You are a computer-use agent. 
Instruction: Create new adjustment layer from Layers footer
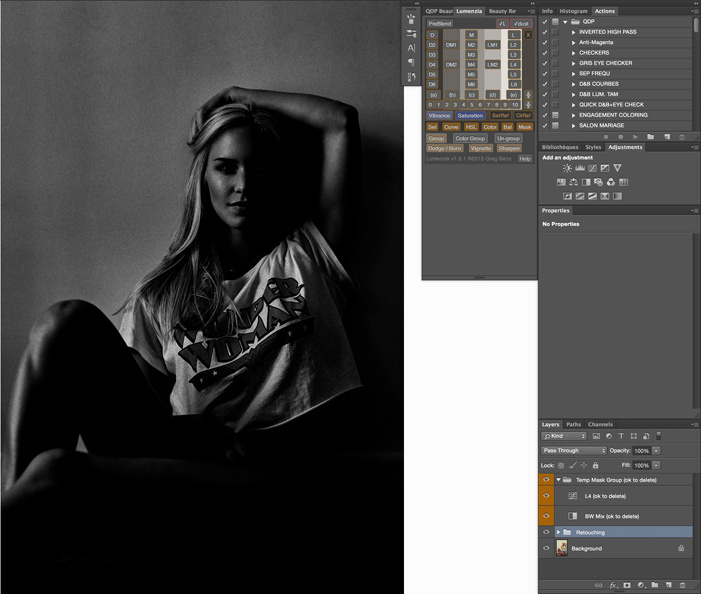(x=641, y=585)
